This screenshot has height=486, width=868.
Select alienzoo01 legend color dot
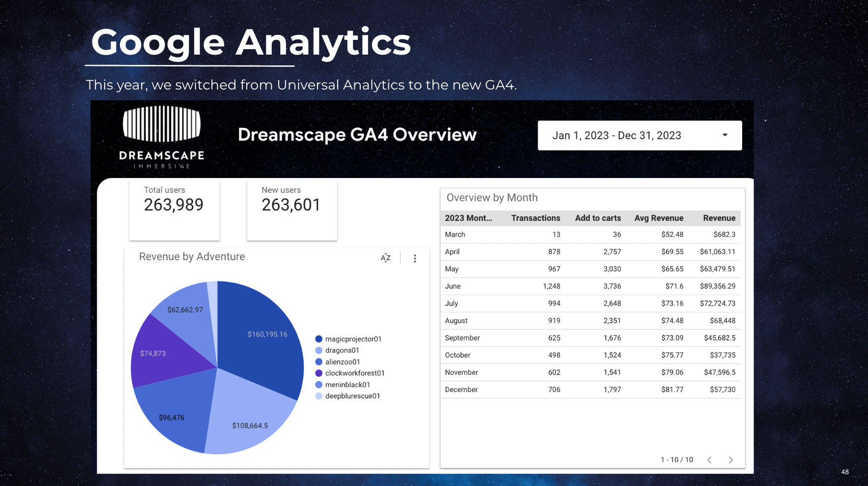[318, 362]
